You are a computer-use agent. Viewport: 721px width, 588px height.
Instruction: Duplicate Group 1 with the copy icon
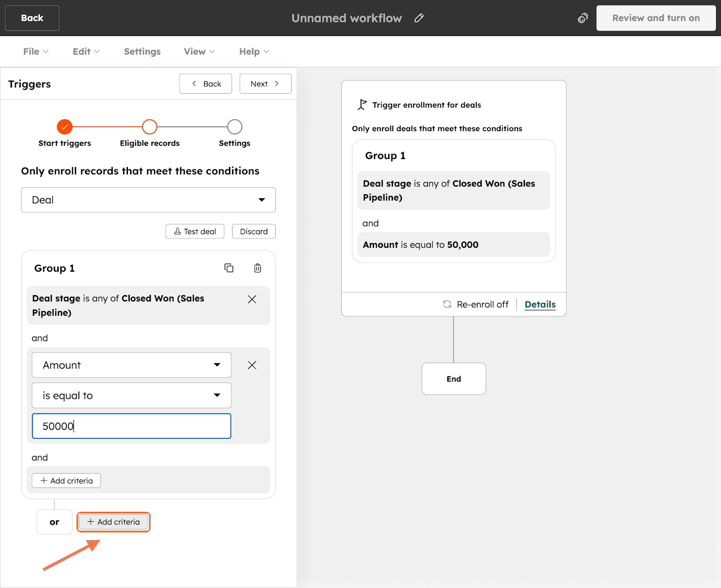229,268
